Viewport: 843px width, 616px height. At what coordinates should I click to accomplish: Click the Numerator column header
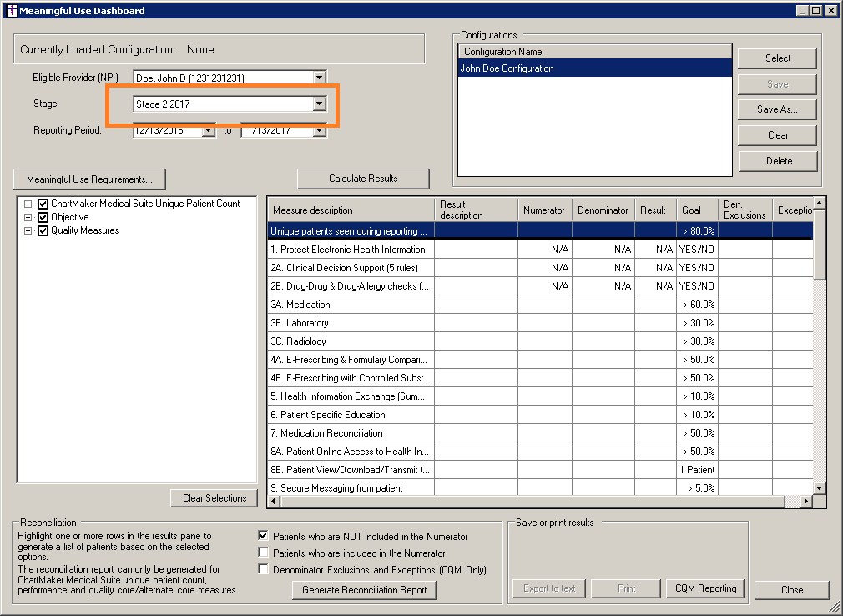pos(545,210)
